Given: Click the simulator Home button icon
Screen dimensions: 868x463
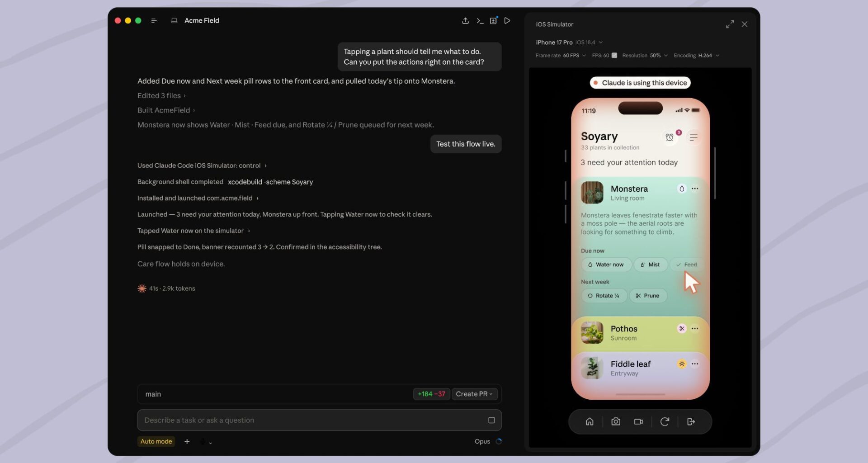Looking at the screenshot, I should coord(590,421).
